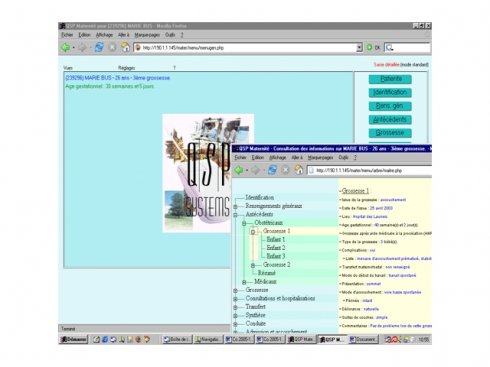The image size is (490, 367).
Task: Click the Home icon in QSP consultation window
Action: (x=298, y=170)
